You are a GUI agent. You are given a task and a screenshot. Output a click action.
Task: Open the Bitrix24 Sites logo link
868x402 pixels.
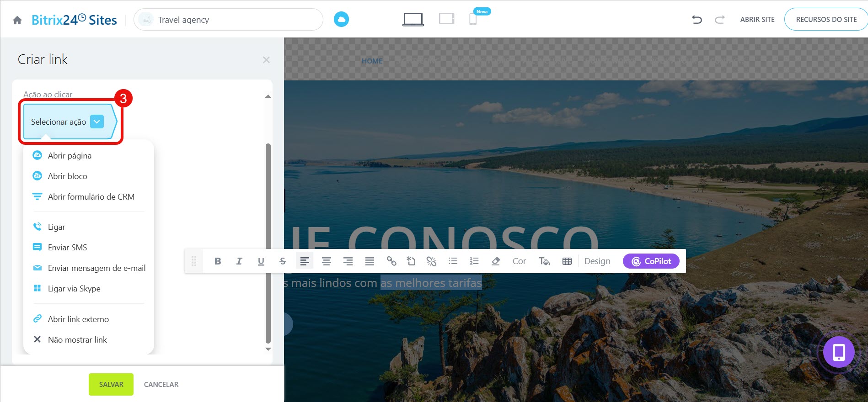pos(74,20)
